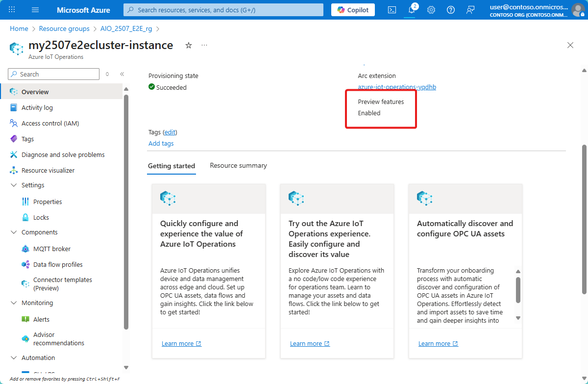Open the notifications bell
This screenshot has width=588, height=384.
pos(412,10)
